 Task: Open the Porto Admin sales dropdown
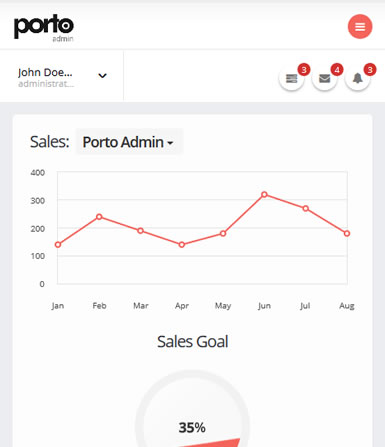pos(129,142)
